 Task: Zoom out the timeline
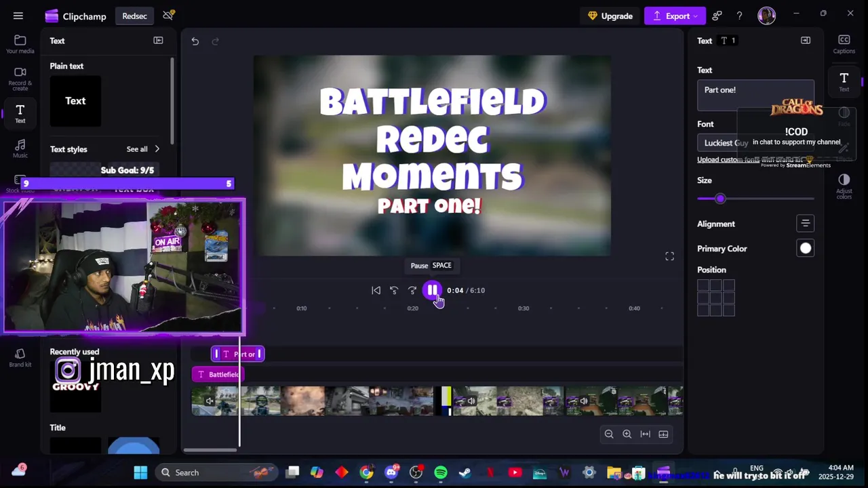[608, 434]
